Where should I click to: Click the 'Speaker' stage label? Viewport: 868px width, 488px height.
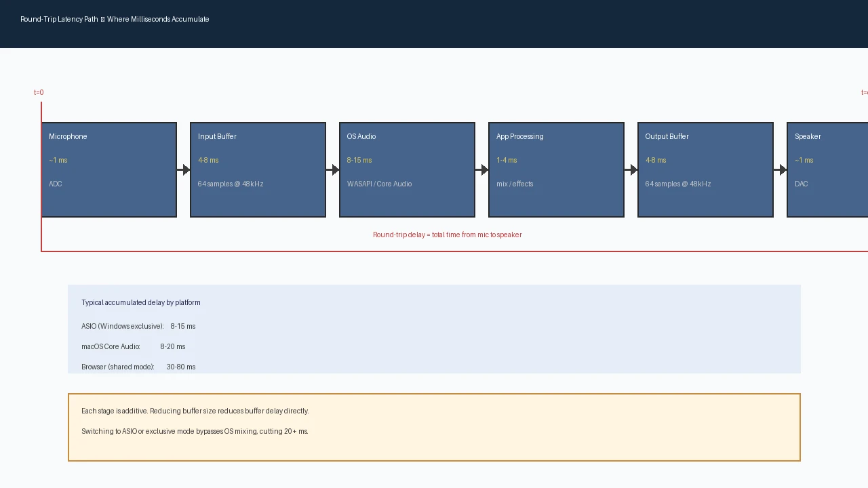808,136
